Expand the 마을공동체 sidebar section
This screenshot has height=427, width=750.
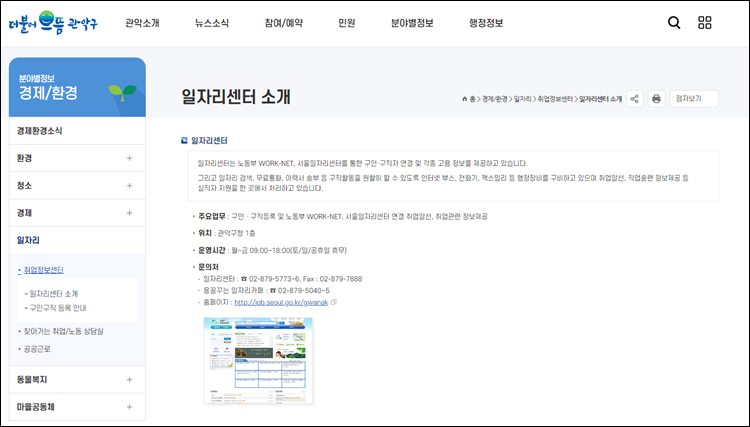77,407
